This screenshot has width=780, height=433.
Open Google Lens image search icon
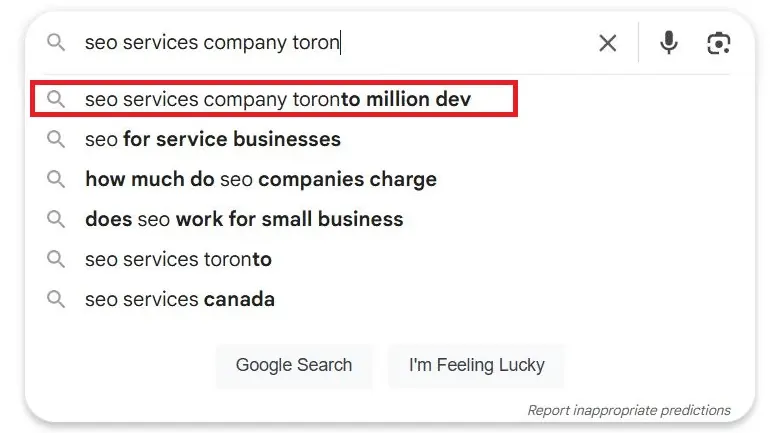point(718,43)
